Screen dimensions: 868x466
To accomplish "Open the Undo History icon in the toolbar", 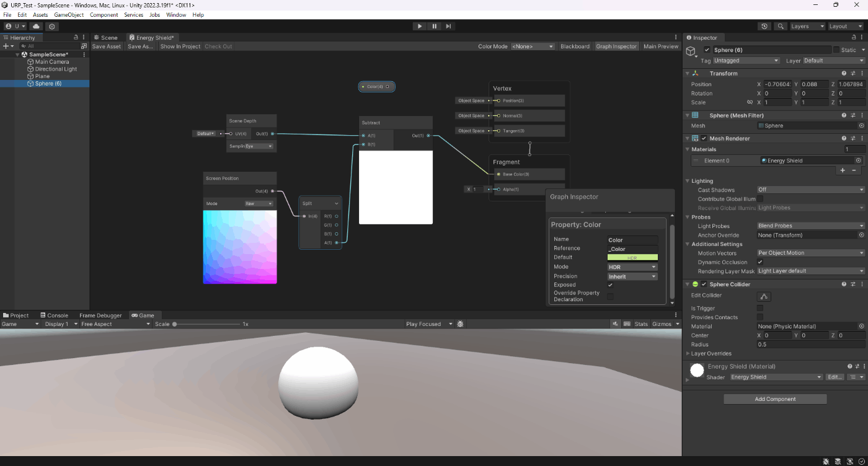I will [764, 26].
